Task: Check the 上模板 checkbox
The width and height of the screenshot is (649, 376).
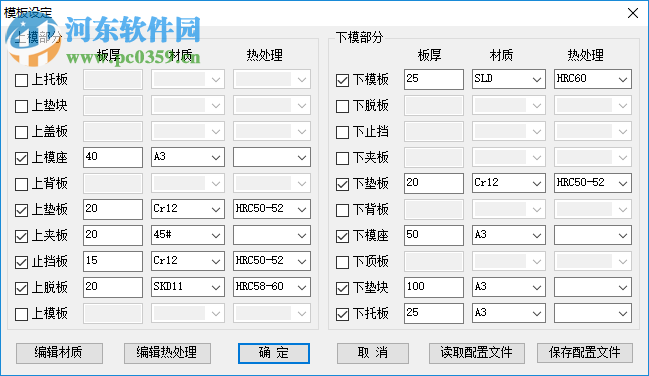Action: tap(21, 314)
